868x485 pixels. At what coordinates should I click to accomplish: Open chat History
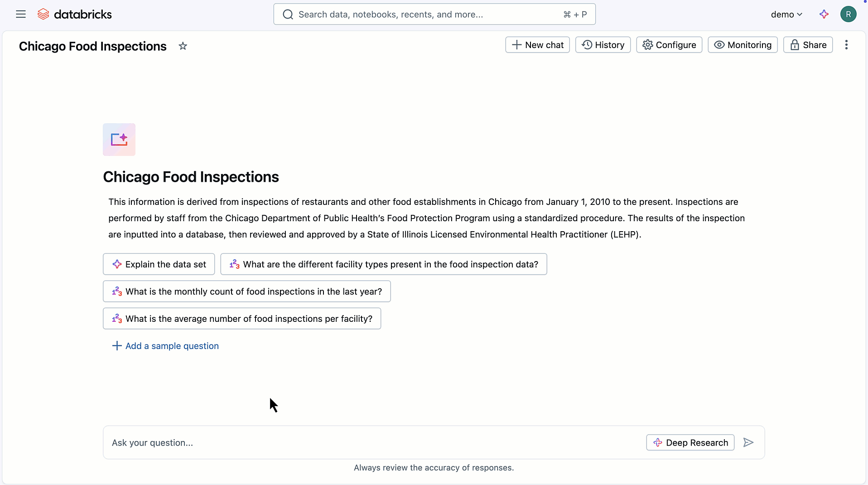pyautogui.click(x=603, y=45)
